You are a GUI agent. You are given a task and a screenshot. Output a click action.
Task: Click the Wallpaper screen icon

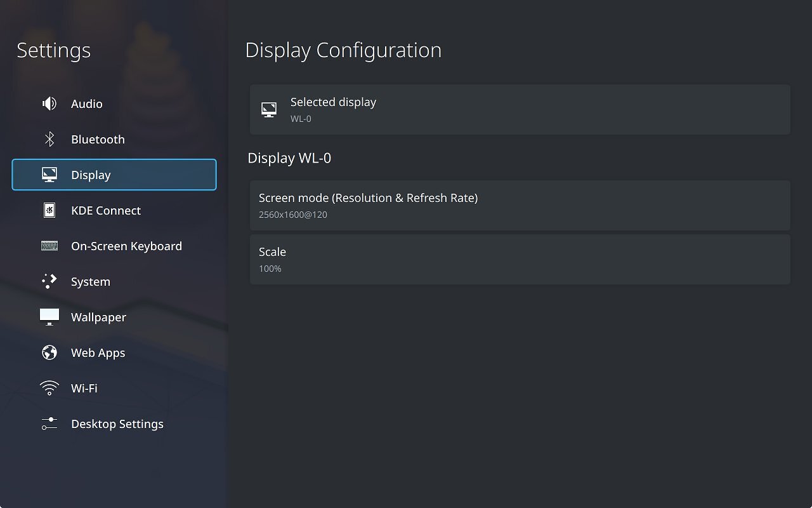(49, 317)
